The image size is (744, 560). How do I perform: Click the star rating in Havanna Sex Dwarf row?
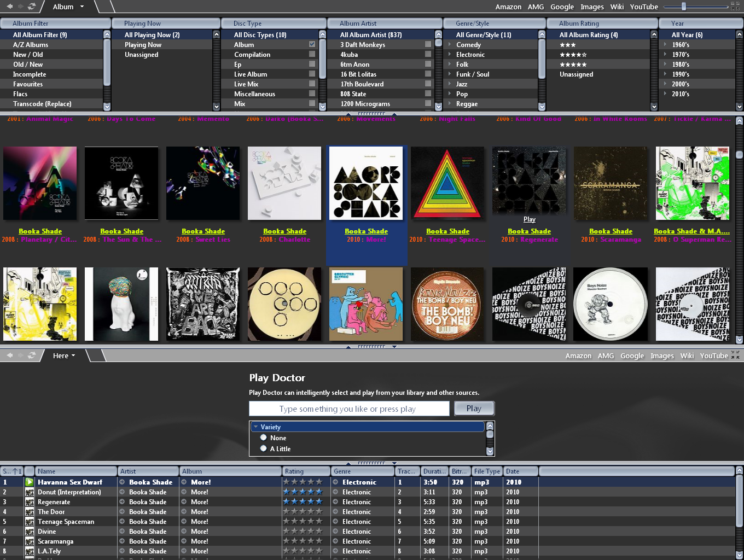click(303, 482)
